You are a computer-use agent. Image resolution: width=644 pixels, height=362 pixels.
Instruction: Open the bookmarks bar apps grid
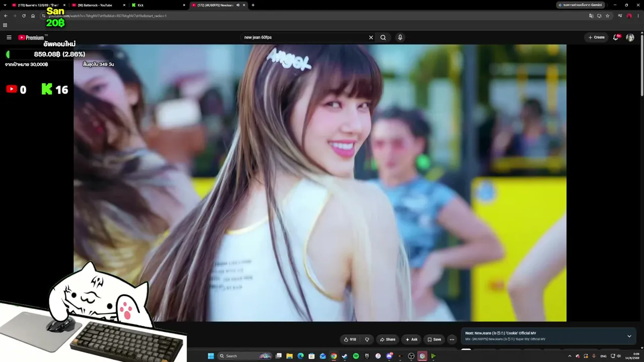click(x=5, y=25)
